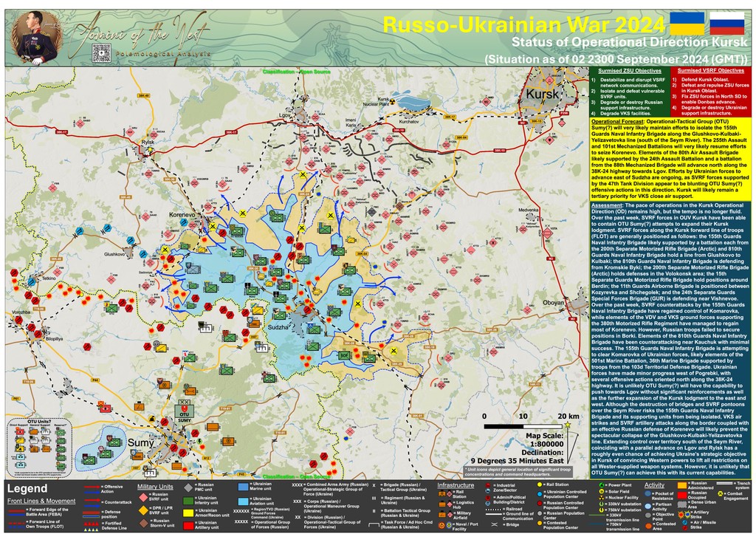Open the Surmised ZSU Objectives heading
This screenshot has width=756, height=534.
point(625,69)
